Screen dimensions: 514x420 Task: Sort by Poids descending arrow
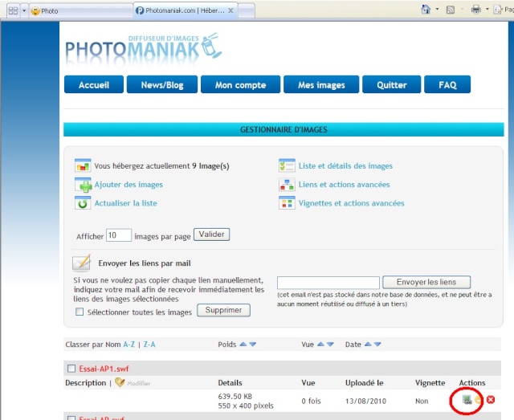click(x=252, y=345)
